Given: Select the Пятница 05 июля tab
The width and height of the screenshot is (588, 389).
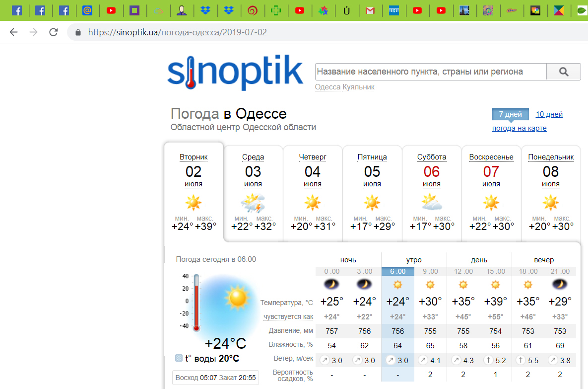Looking at the screenshot, I should (x=372, y=193).
